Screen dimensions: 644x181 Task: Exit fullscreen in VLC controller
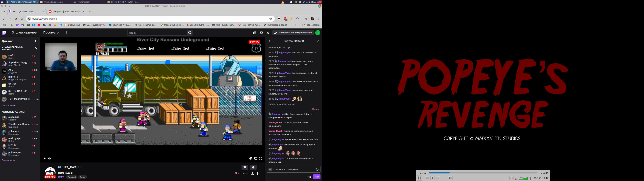450,178
